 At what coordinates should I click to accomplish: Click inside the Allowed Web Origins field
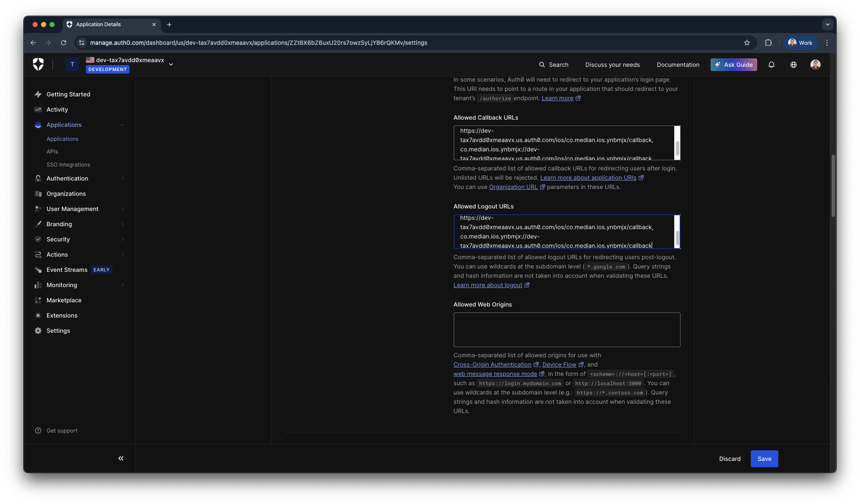pos(566,329)
